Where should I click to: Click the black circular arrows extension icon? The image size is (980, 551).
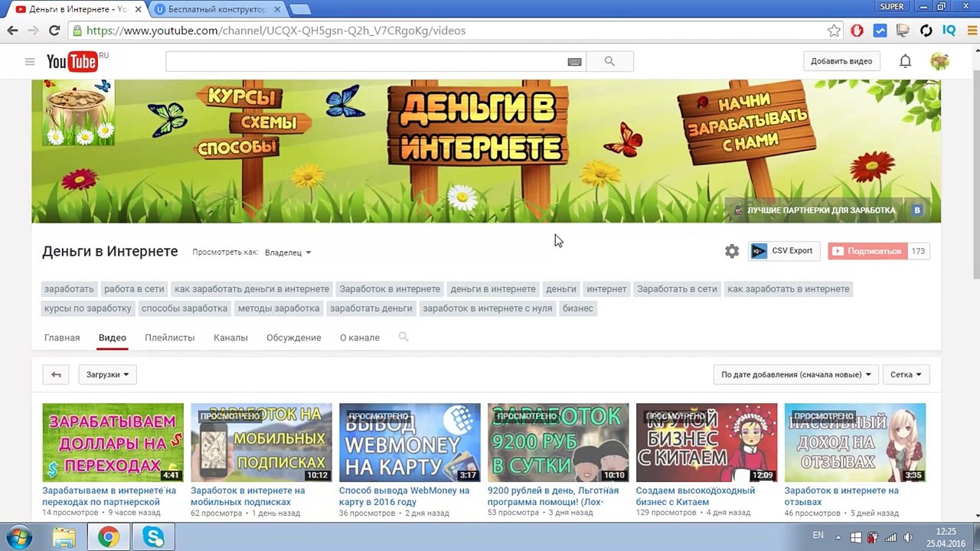(926, 31)
